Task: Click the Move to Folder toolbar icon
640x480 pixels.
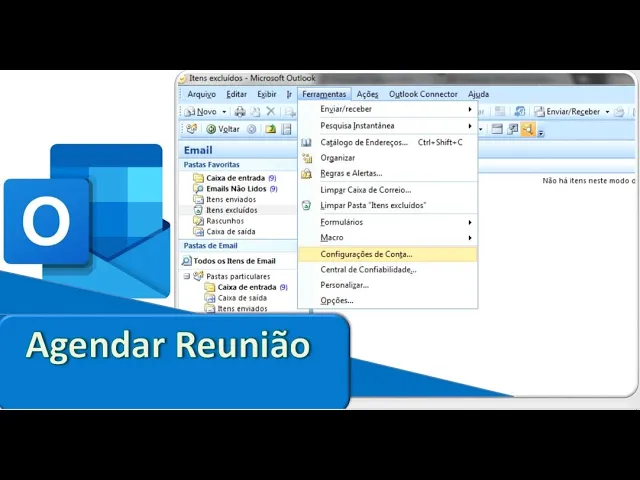Action: tap(255, 111)
